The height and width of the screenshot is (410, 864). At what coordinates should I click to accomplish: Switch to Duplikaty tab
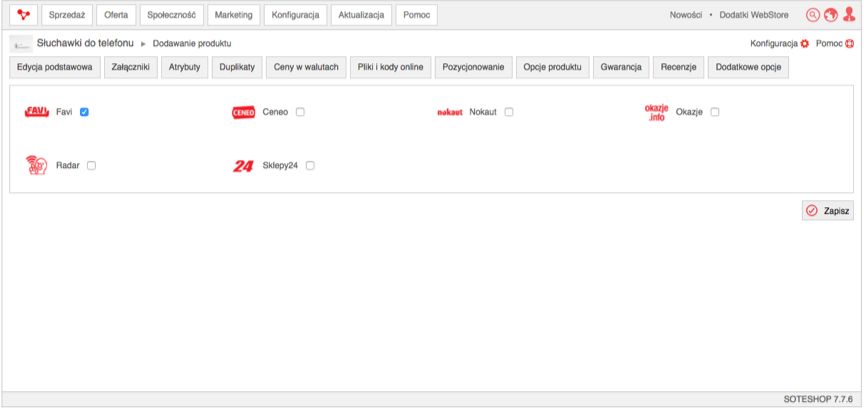(x=237, y=67)
